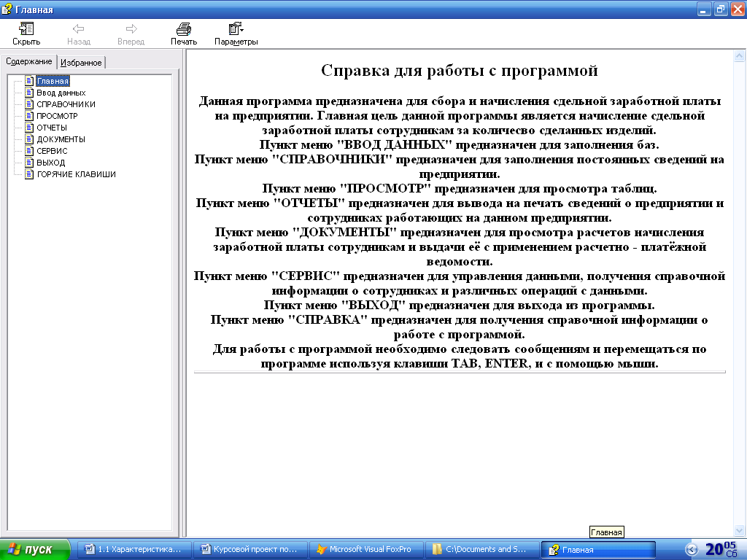
Task: Click page icon beside ПРОСМОТР
Action: point(29,116)
